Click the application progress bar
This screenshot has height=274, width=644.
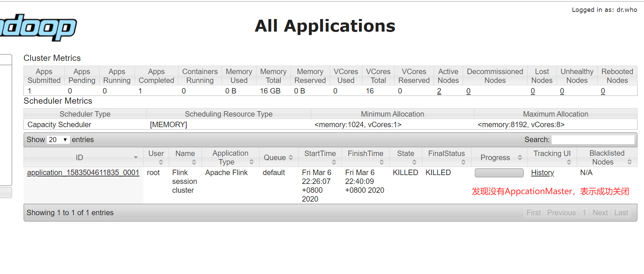pyautogui.click(x=499, y=173)
